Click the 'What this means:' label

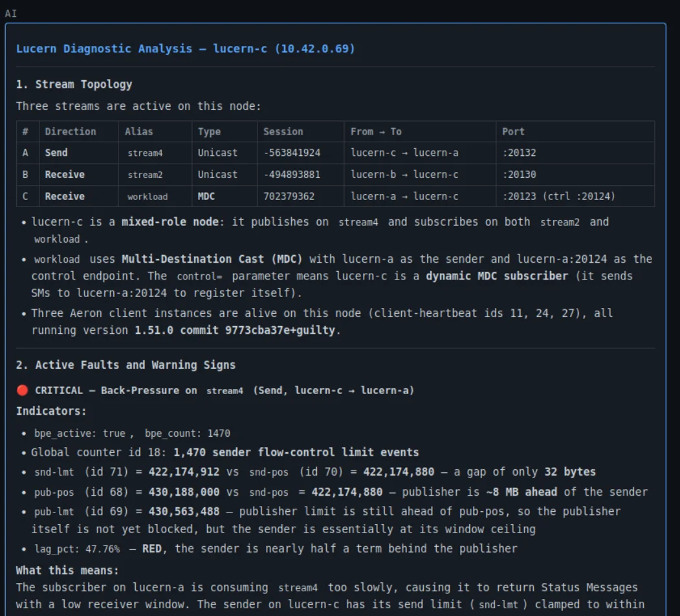67,570
